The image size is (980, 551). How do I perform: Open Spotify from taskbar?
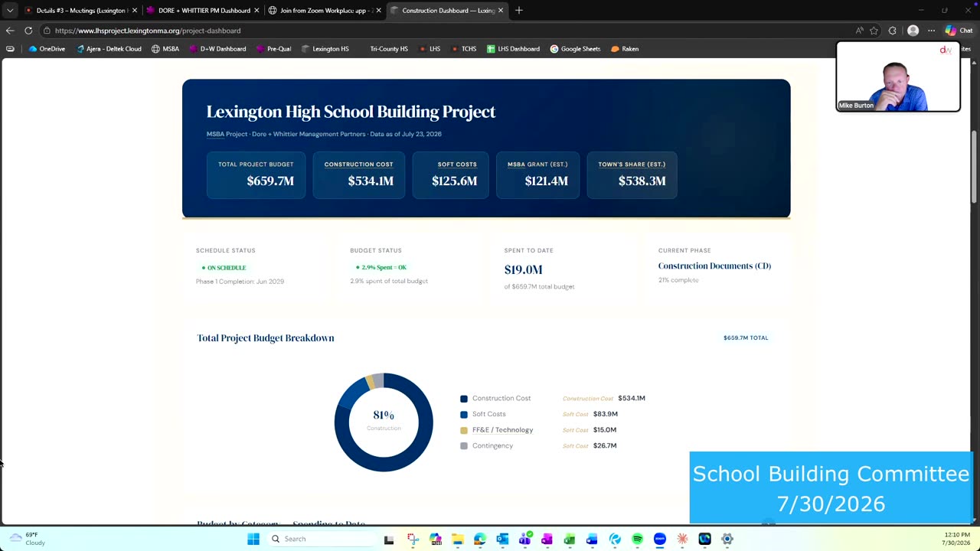point(637,539)
